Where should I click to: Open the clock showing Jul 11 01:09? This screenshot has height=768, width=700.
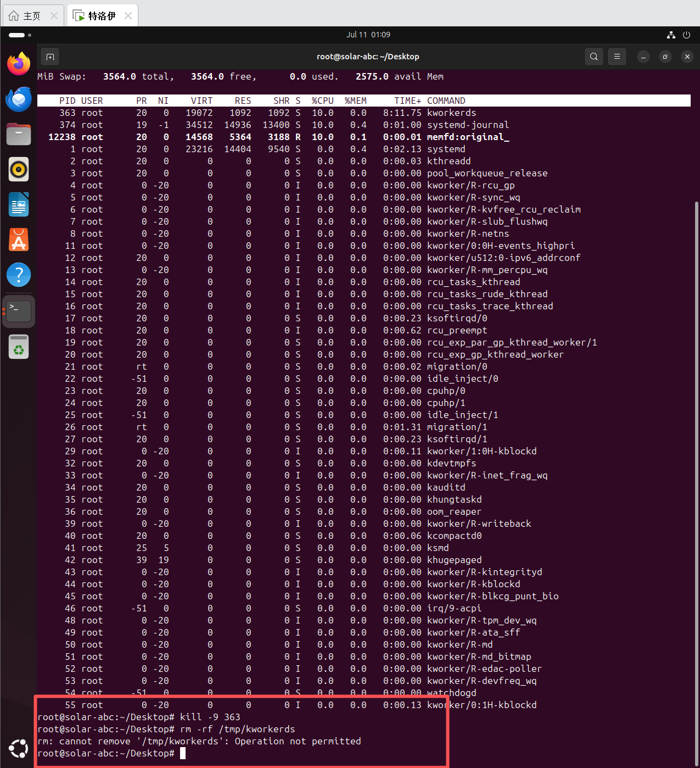pyautogui.click(x=368, y=35)
